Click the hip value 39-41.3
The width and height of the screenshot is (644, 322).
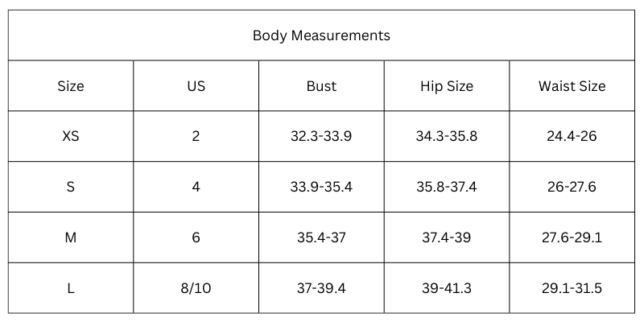tap(447, 287)
